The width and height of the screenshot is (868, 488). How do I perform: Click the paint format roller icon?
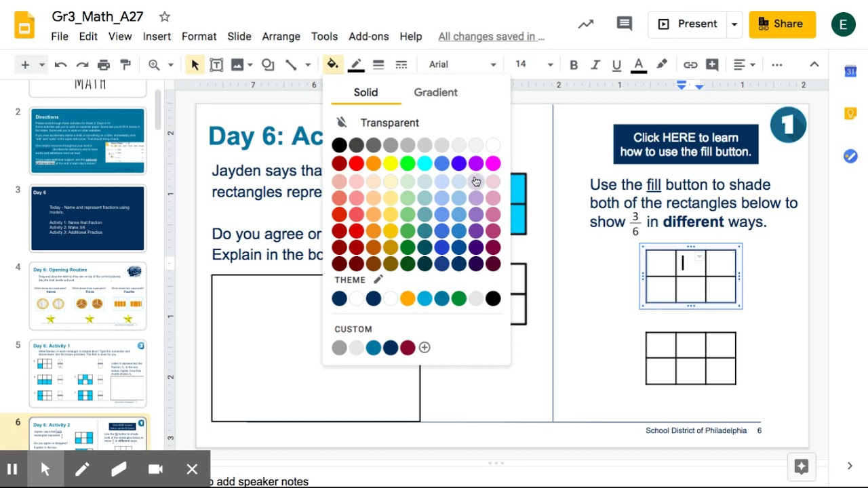tap(125, 64)
